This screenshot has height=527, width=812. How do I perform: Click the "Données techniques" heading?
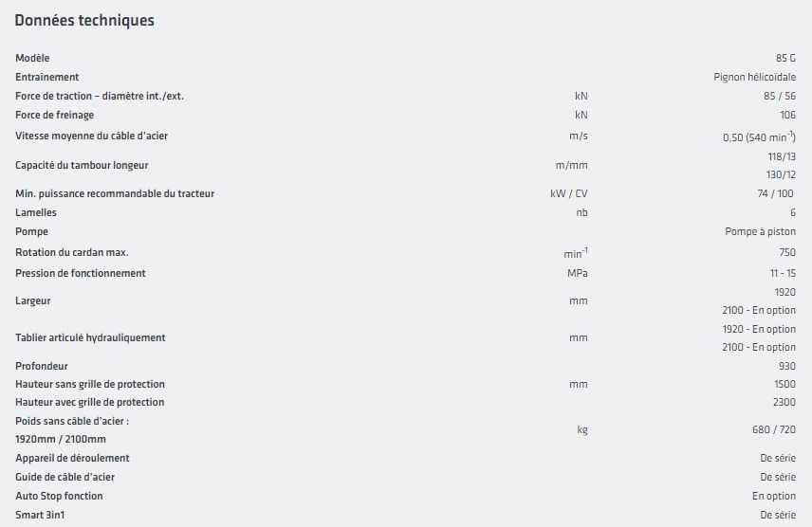coord(84,21)
